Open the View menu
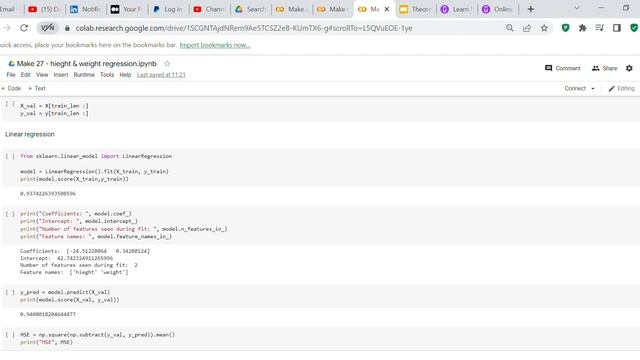 point(42,75)
